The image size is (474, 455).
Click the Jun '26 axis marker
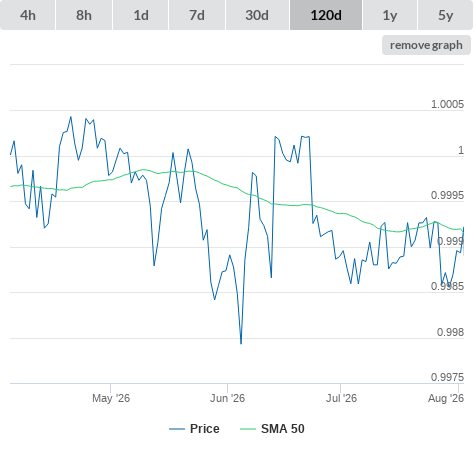(x=227, y=398)
